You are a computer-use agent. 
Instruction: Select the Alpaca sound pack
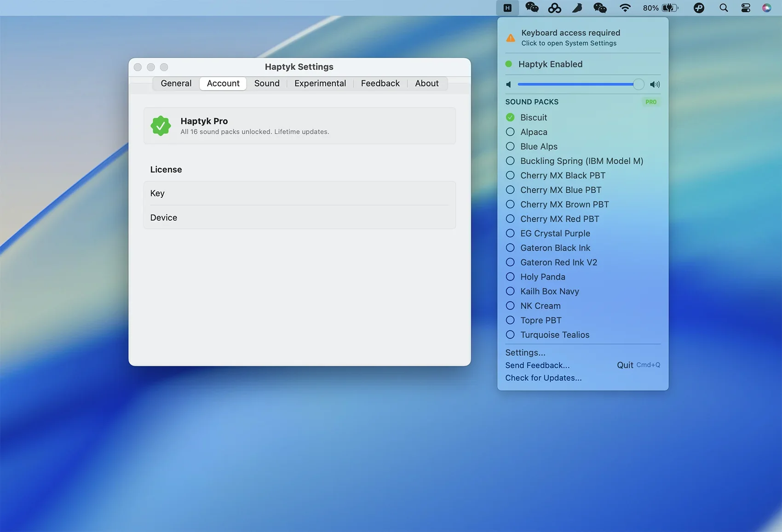click(x=534, y=132)
